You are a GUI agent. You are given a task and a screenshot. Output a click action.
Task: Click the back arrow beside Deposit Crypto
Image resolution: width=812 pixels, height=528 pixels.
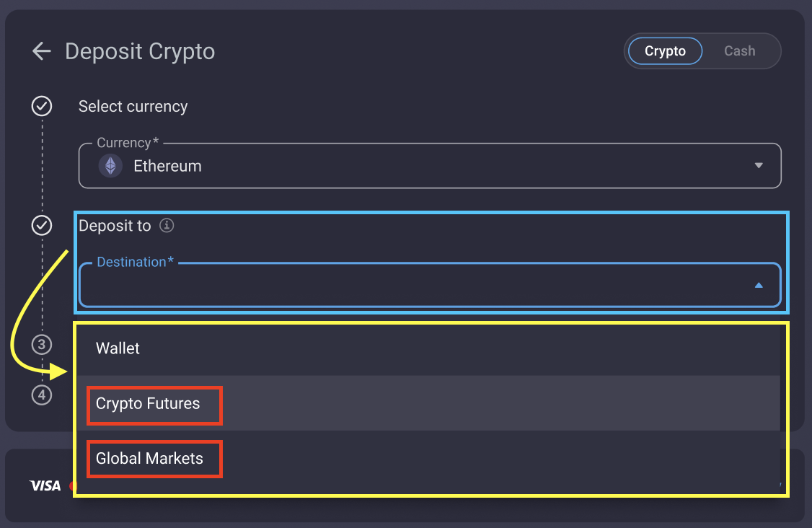42,51
